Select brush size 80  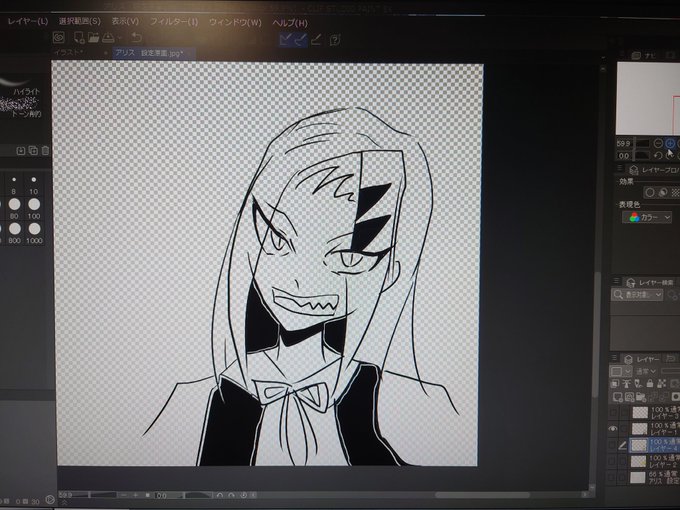point(14,209)
